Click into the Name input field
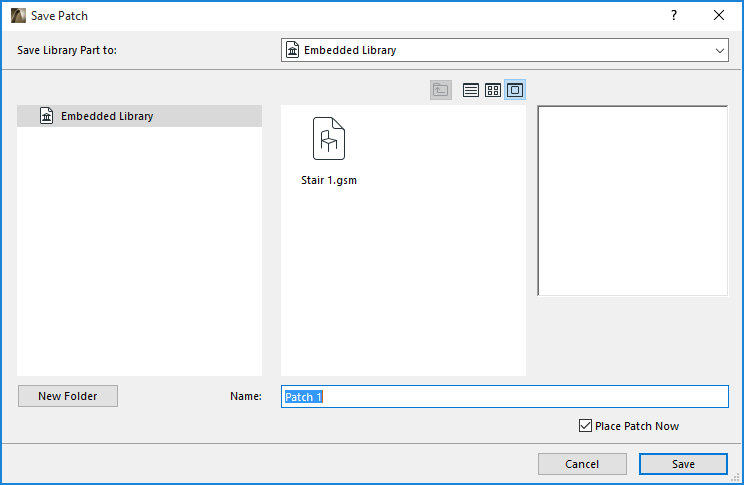 point(505,396)
